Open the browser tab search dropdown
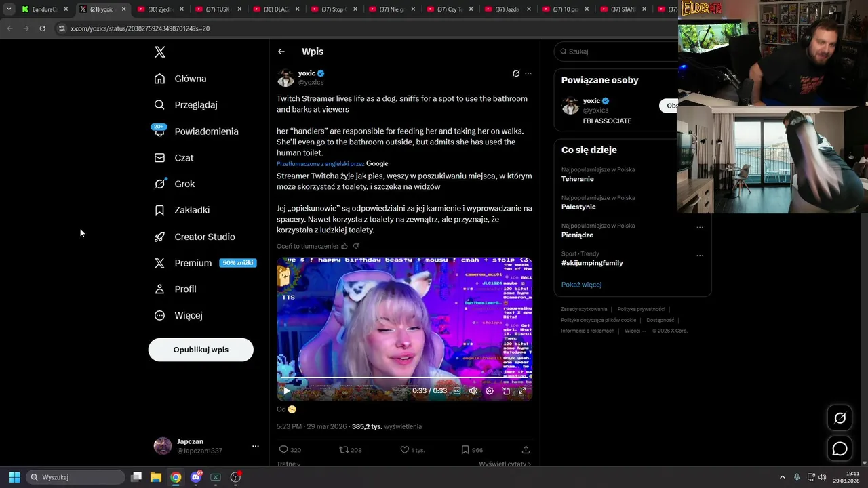 click(9, 9)
